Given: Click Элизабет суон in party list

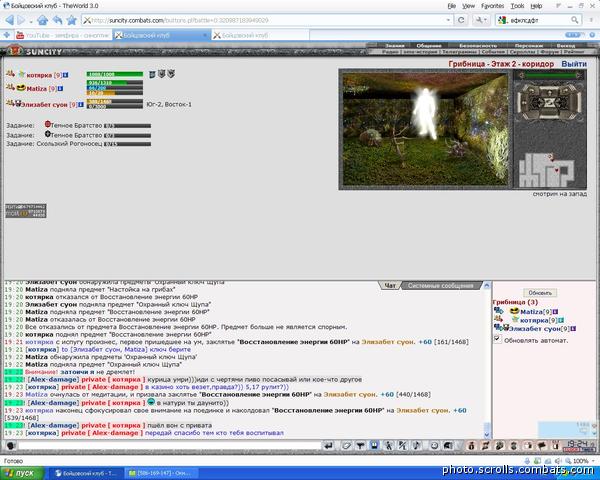Looking at the screenshot, I should pyautogui.click(x=44, y=104).
